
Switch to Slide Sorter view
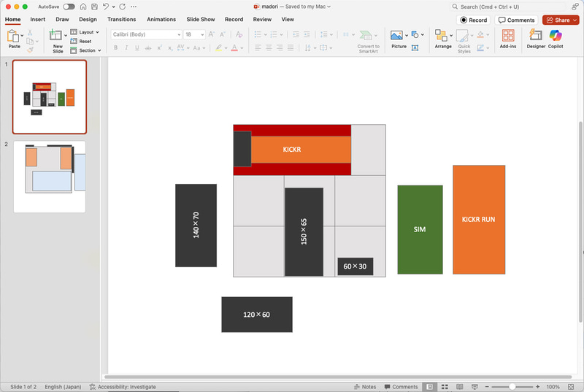coord(445,387)
